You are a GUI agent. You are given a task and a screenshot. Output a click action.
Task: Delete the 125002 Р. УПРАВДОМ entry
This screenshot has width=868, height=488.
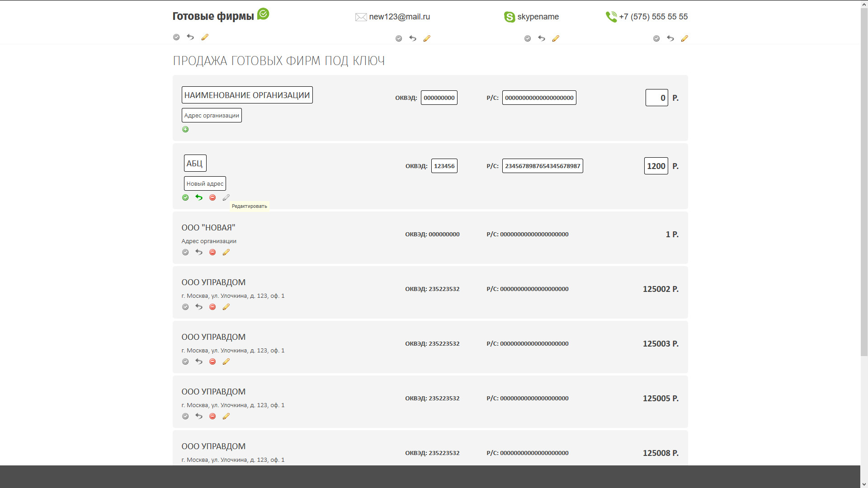point(212,307)
